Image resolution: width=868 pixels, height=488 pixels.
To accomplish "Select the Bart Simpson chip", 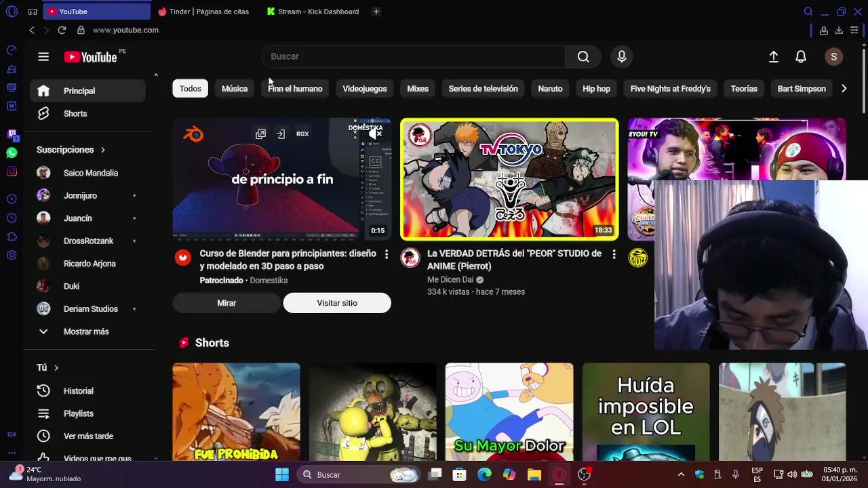I will (x=802, y=89).
